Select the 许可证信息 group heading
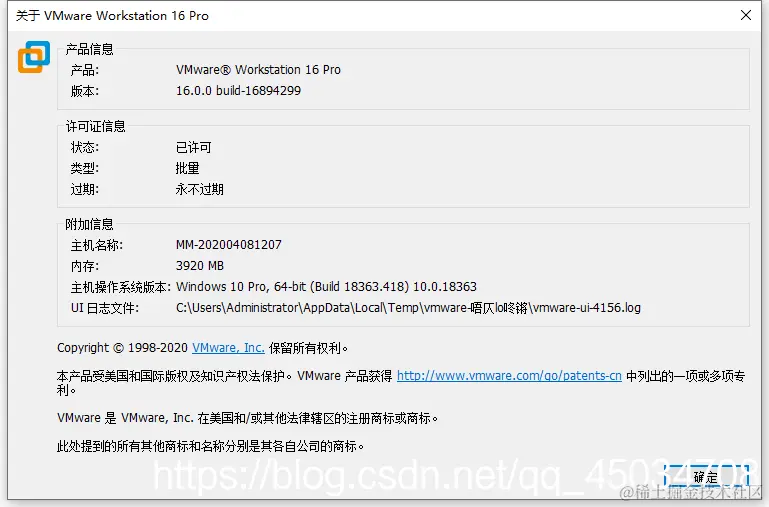This screenshot has width=769, height=507. [x=96, y=127]
